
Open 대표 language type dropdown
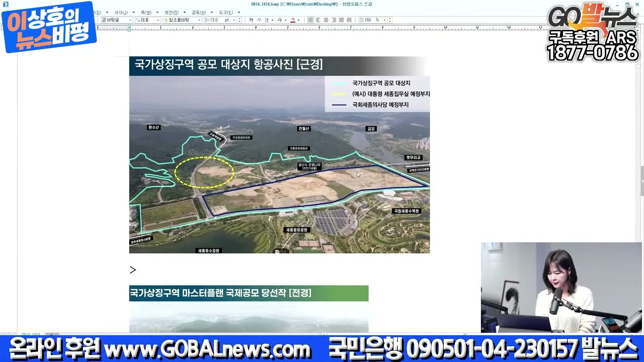[158, 20]
